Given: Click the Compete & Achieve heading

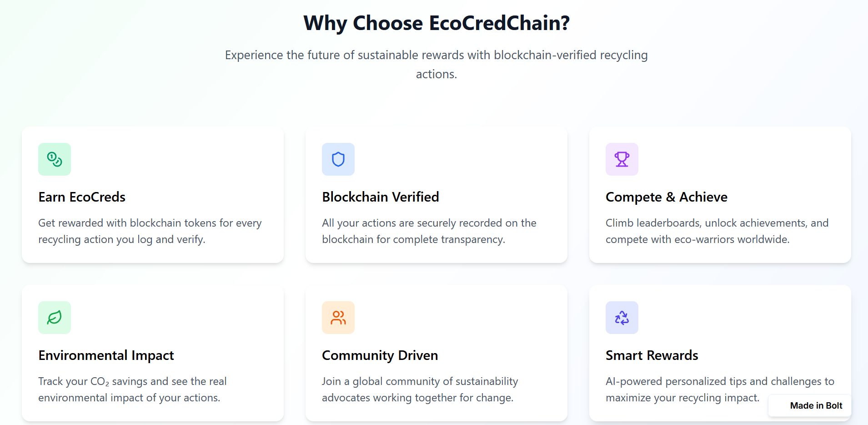Looking at the screenshot, I should (x=667, y=197).
